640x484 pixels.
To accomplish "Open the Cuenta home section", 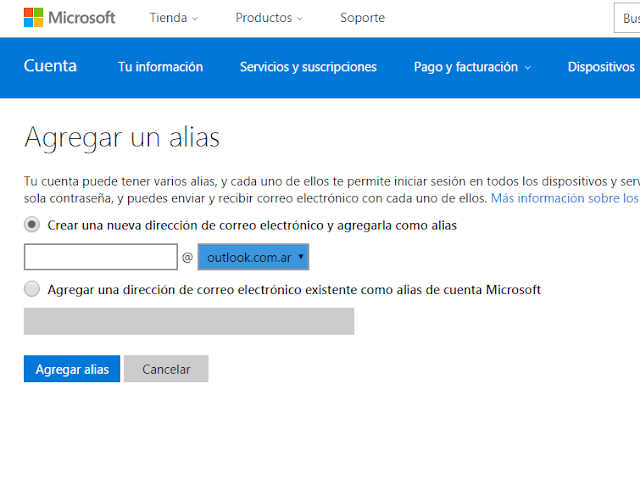I will pos(50,66).
